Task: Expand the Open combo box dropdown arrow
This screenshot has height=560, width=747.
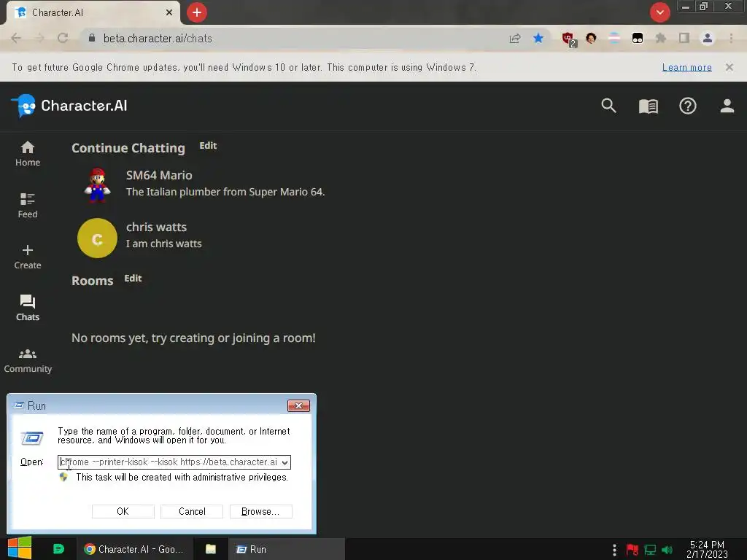Action: [x=285, y=462]
